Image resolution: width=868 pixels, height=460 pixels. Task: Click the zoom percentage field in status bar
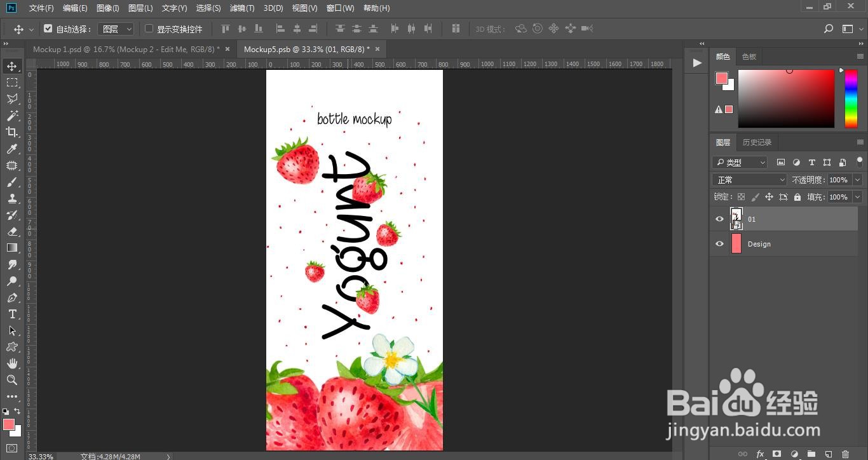(41, 456)
